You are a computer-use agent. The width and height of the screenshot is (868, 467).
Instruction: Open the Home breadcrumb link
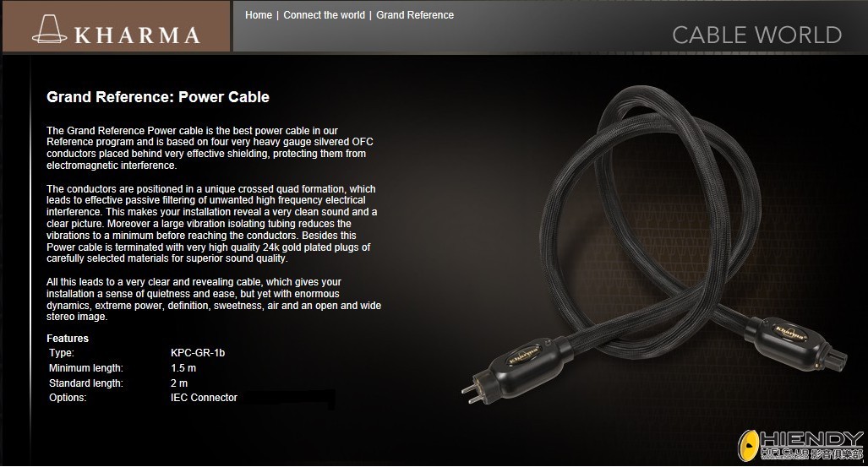[x=259, y=15]
